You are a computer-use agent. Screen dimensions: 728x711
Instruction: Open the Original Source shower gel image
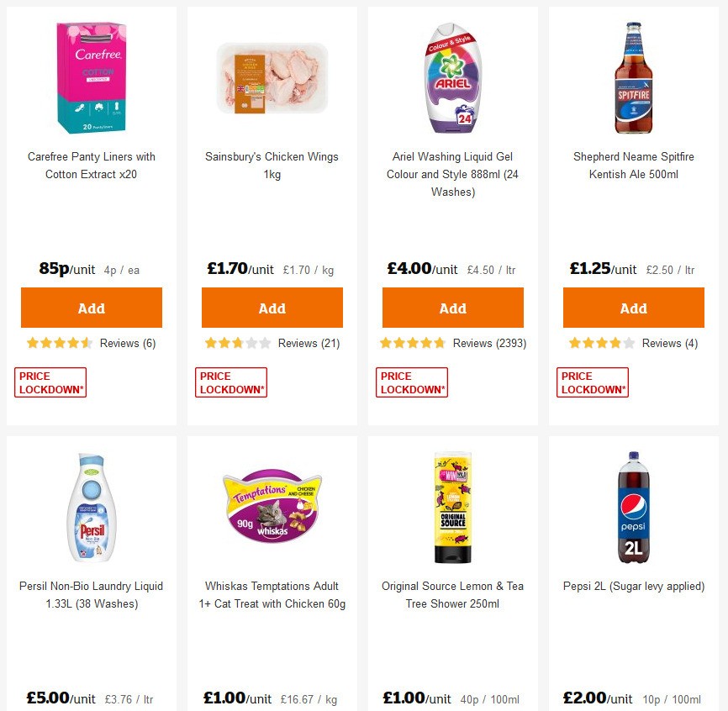[452, 507]
